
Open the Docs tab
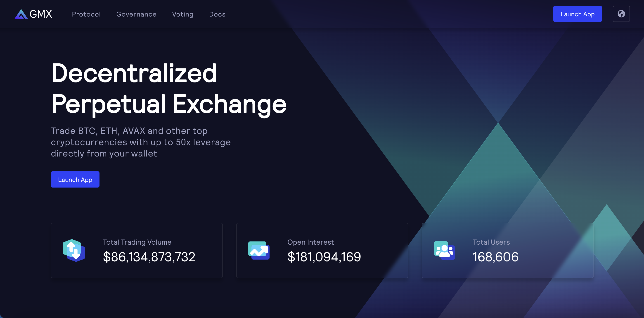point(217,14)
